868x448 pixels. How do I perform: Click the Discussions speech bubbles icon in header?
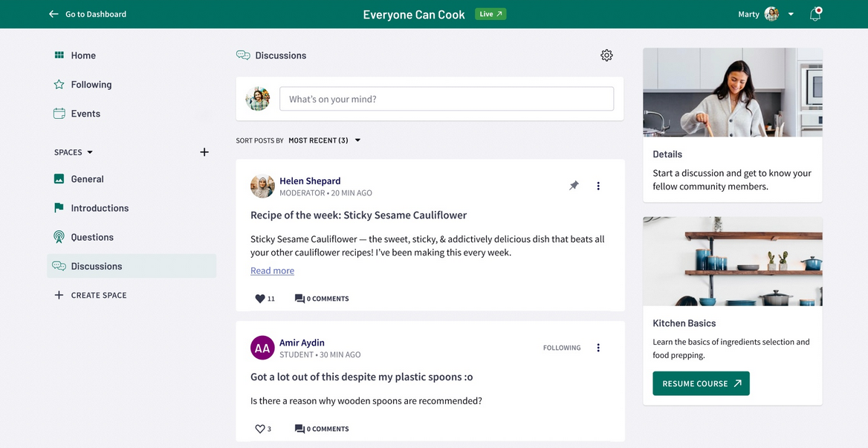click(243, 54)
